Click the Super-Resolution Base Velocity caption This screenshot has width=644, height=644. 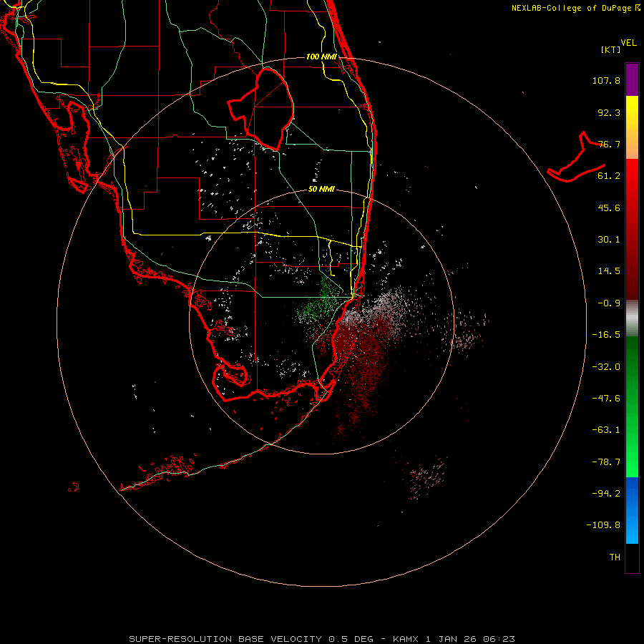tap(321, 639)
